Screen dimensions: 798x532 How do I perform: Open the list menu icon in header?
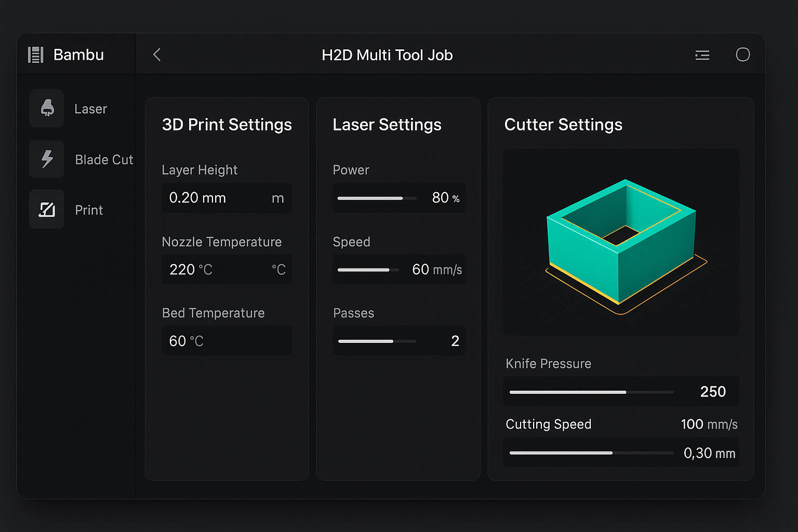click(702, 55)
